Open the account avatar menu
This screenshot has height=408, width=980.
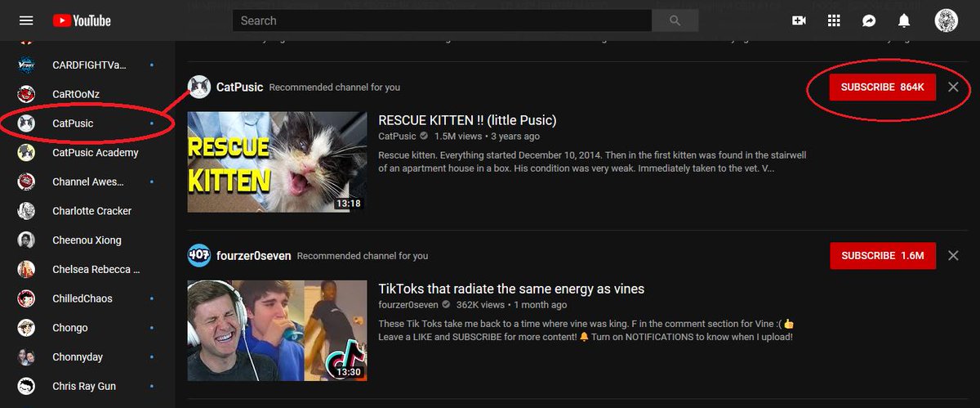(x=946, y=20)
